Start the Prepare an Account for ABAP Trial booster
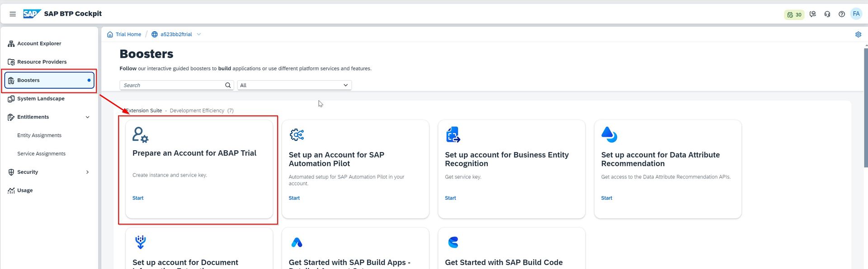Viewport: 868px width, 269px height. click(138, 198)
